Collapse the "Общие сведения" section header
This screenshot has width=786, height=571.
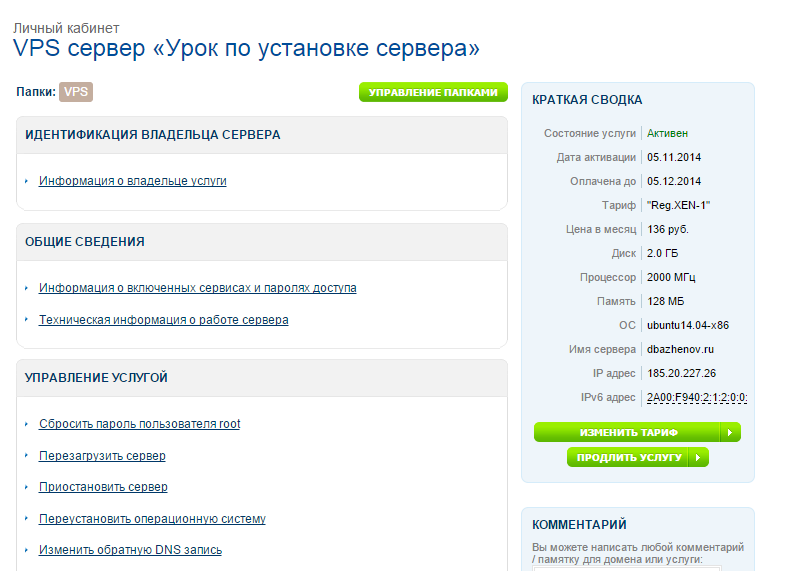click(x=262, y=242)
